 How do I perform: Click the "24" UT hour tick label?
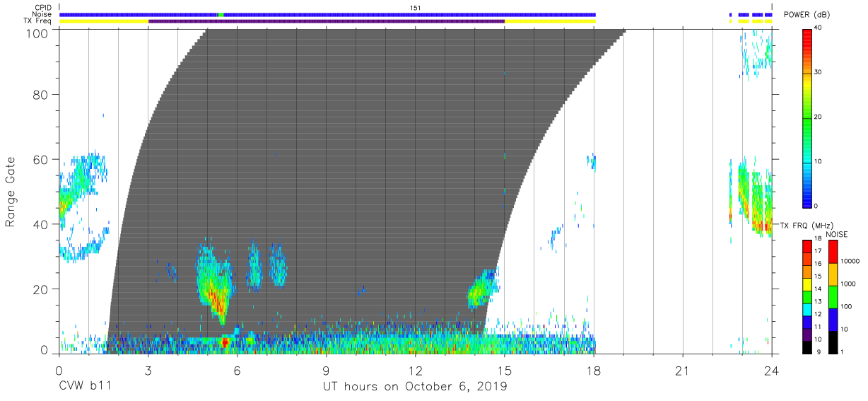[x=772, y=371]
